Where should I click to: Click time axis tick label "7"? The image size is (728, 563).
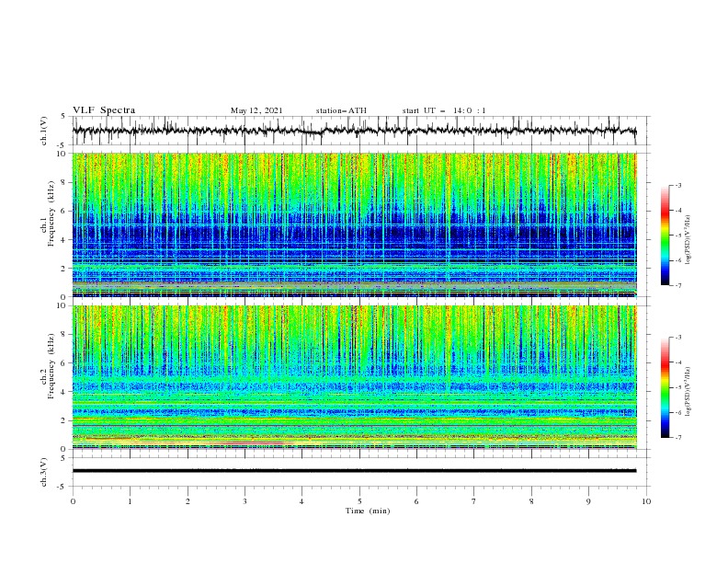coord(474,501)
